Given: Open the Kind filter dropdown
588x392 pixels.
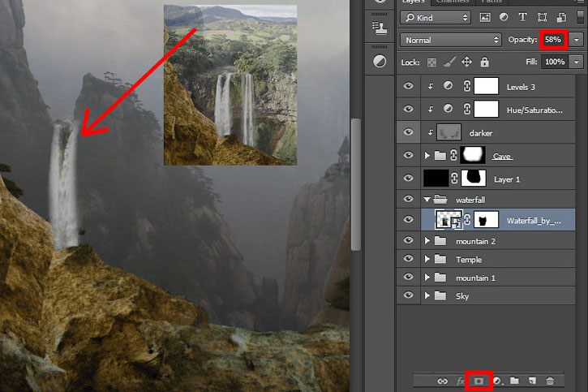Looking at the screenshot, I should pos(436,18).
